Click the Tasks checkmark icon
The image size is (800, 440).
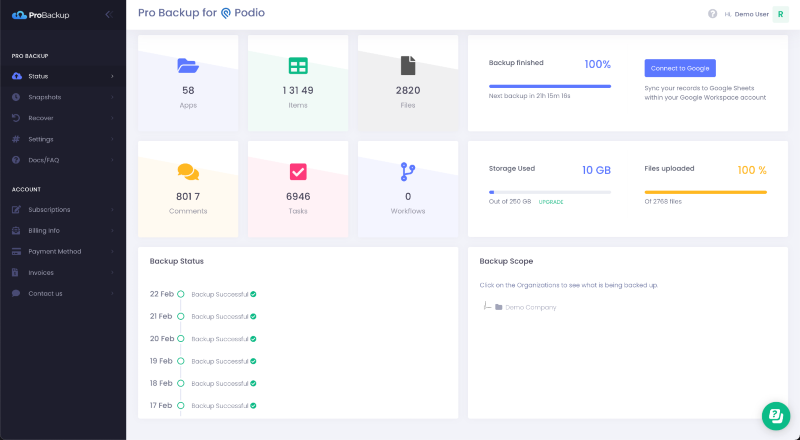298,171
